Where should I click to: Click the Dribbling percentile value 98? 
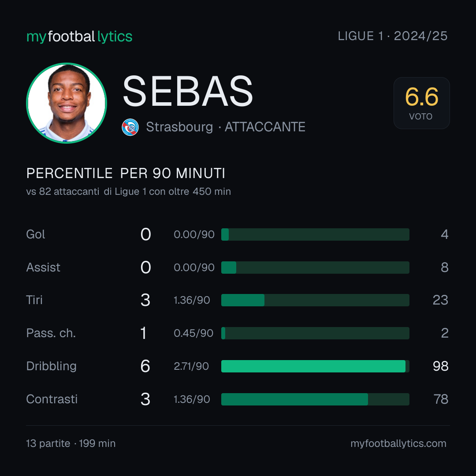tap(440, 366)
